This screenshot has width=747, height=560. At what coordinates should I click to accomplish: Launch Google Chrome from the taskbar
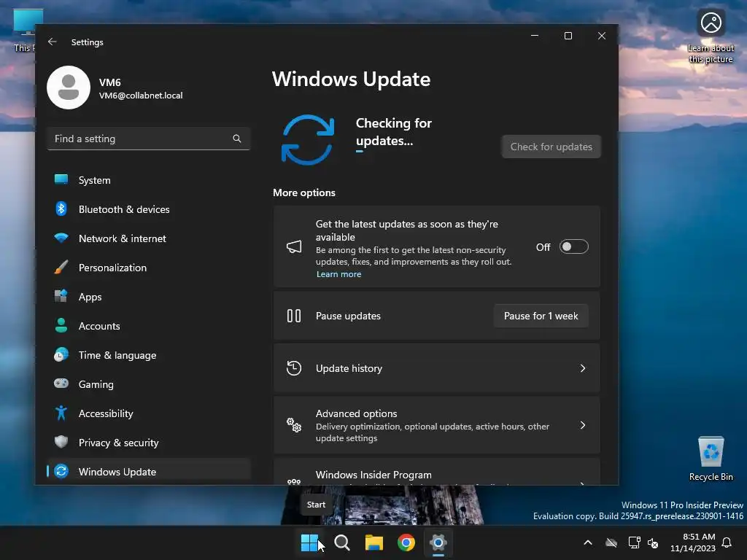coord(406,542)
